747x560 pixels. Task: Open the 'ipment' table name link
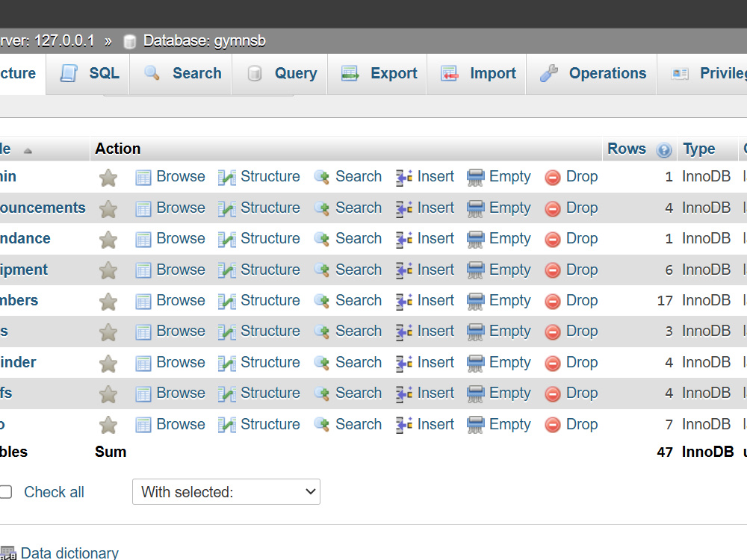coord(24,270)
